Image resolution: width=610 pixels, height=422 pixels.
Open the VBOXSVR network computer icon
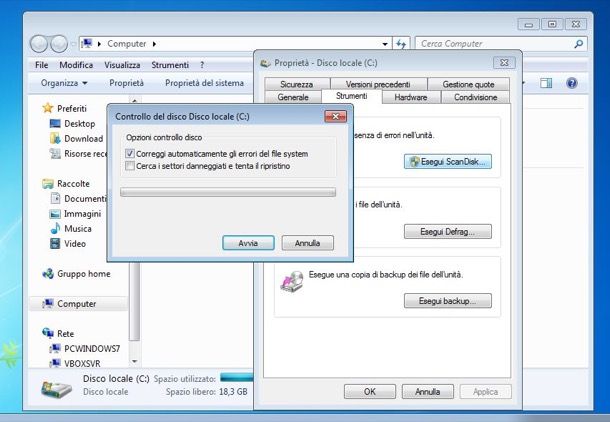(55, 363)
